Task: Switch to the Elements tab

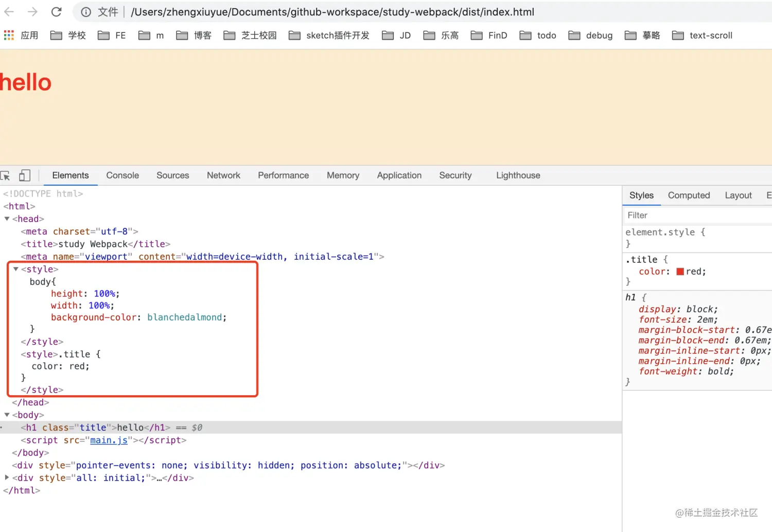Action: coord(71,175)
